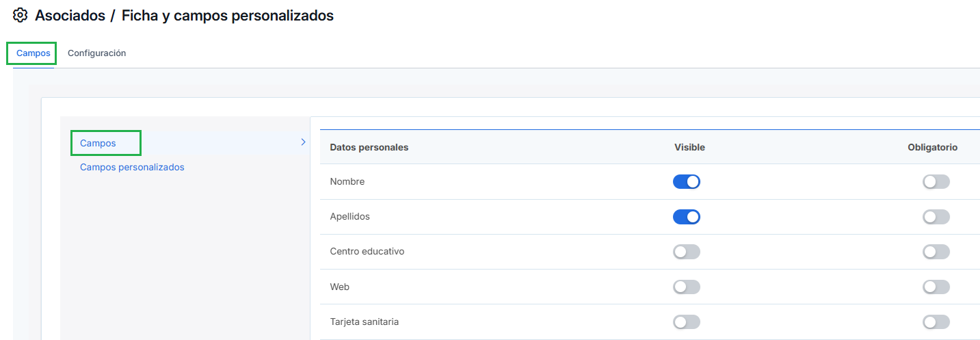This screenshot has height=340, width=980.
Task: Open Campos personalizados in sidebar
Action: [132, 167]
